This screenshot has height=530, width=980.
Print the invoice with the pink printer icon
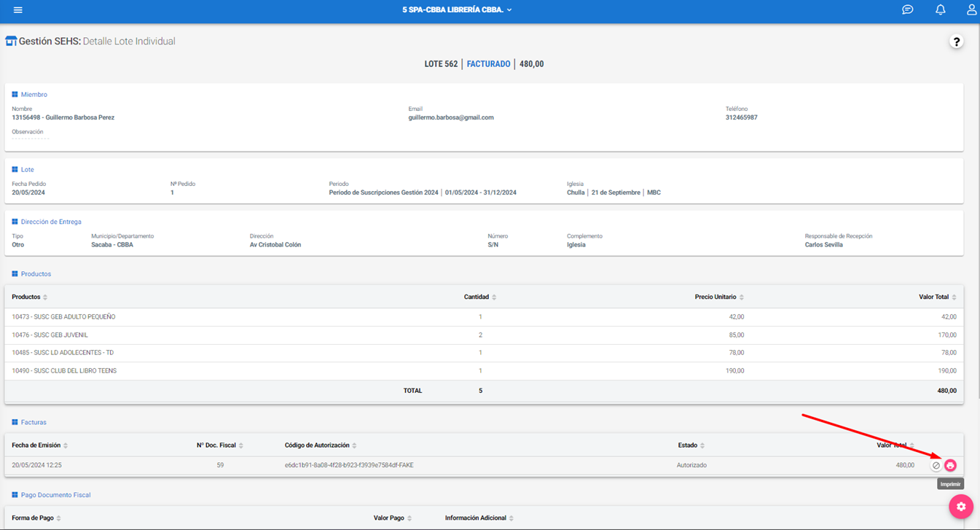coord(950,465)
